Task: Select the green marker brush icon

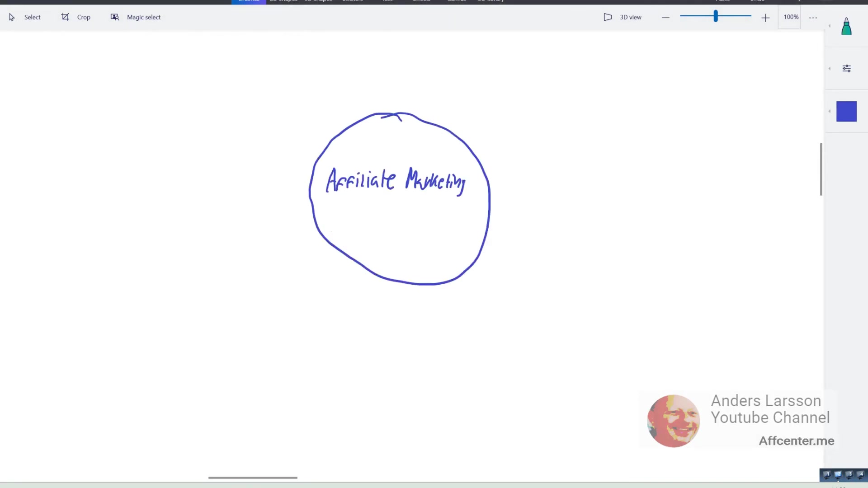Action: pyautogui.click(x=846, y=26)
